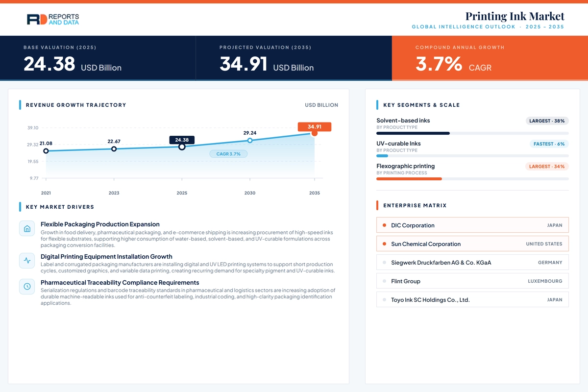
Task: Click the CAGR 3.7% chart badge
Action: click(x=228, y=154)
